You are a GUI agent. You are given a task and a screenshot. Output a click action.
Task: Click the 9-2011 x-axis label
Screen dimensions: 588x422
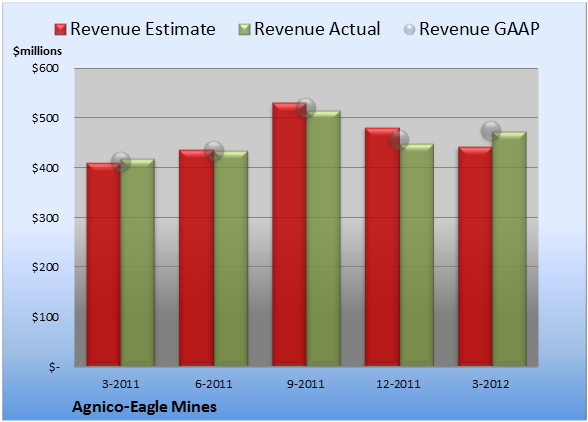[306, 384]
